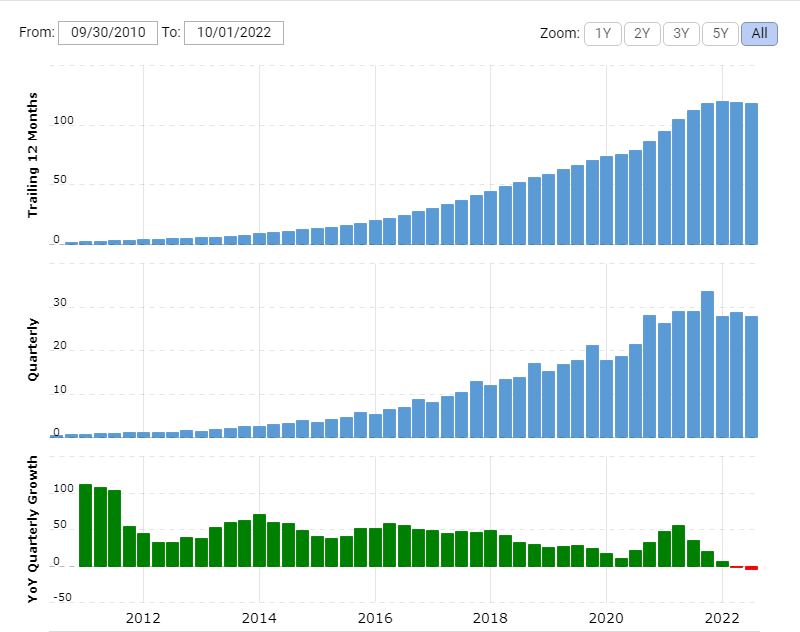Click the tallest Quarterly bar in late 2021
Image resolution: width=800 pixels, height=632 pixels.
(x=707, y=364)
